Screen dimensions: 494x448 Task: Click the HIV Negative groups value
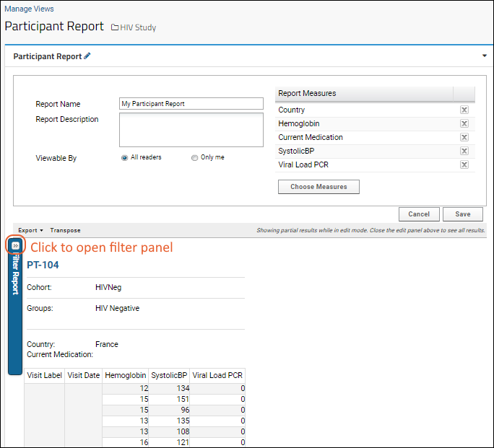click(117, 308)
